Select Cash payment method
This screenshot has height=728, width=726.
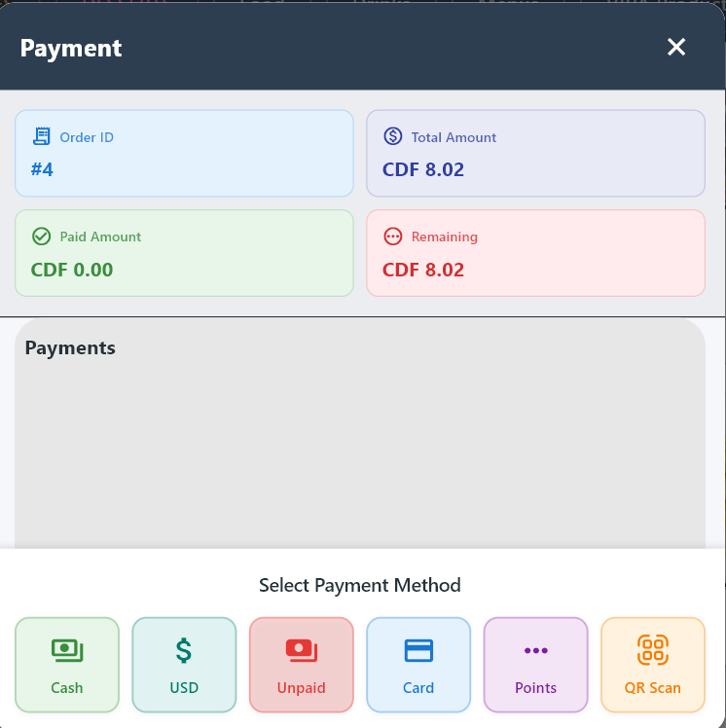coord(67,665)
